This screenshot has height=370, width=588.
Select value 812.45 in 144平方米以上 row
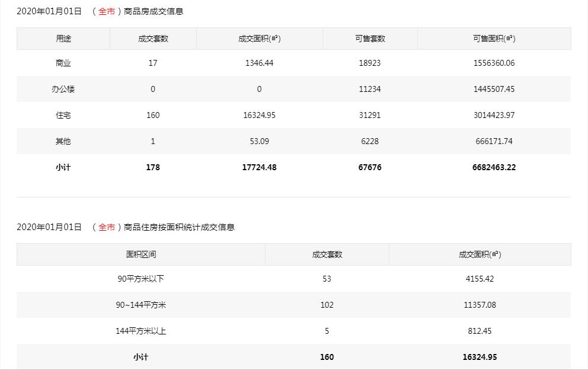[x=480, y=331]
